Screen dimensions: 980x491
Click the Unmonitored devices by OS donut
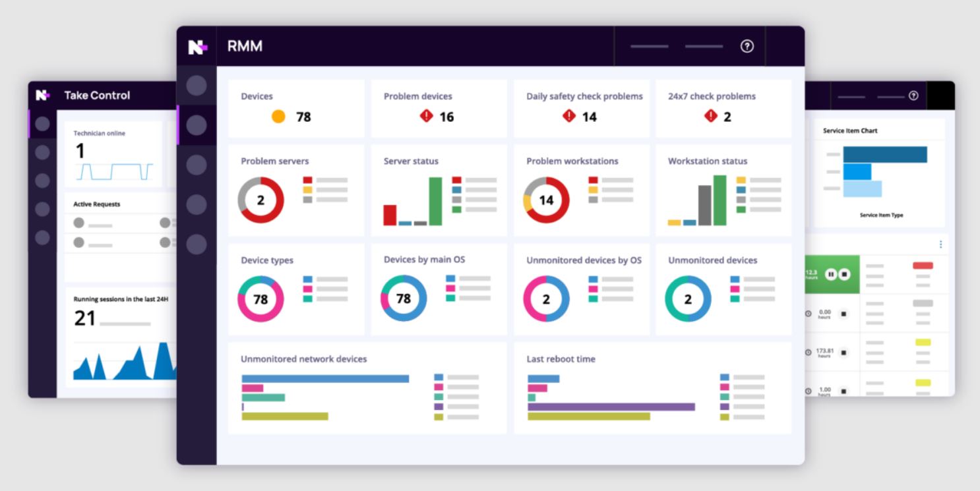pyautogui.click(x=547, y=299)
